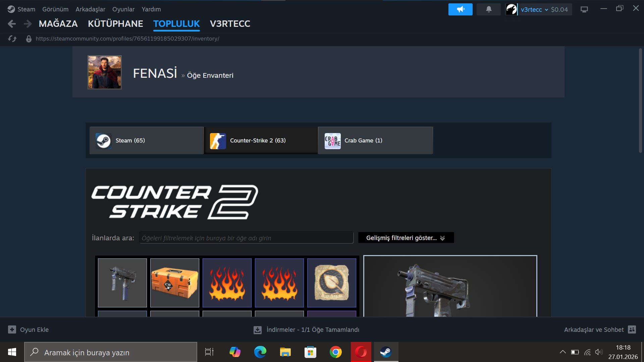The height and width of the screenshot is (362, 644).
Task: Open Opera browser from the taskbar
Action: tap(361, 352)
